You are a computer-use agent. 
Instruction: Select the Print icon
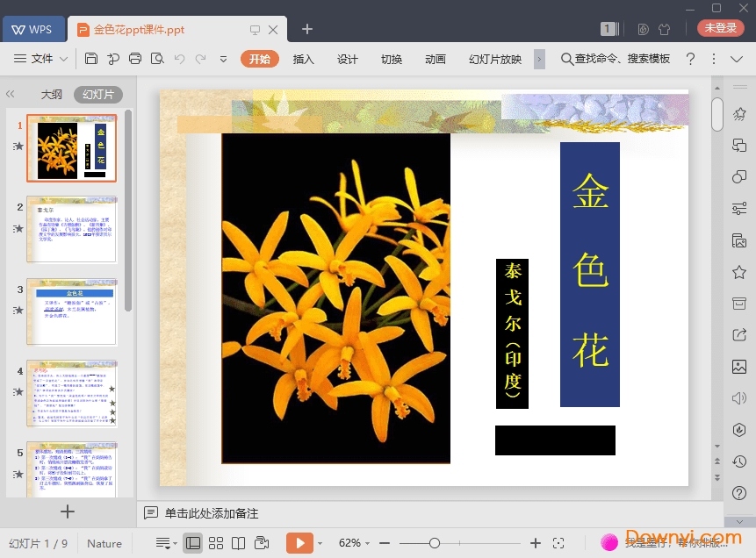coord(134,59)
